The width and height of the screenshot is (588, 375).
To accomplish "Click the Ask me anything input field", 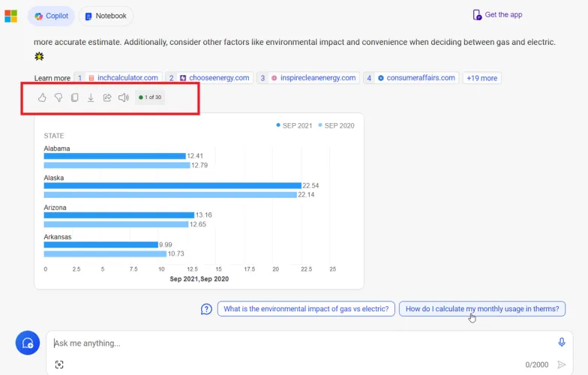I will (300, 343).
